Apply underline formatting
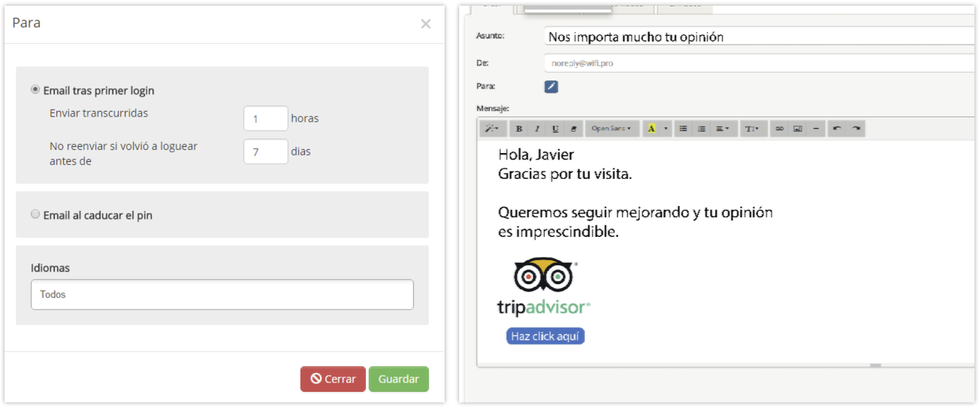980x407 pixels. [x=555, y=129]
